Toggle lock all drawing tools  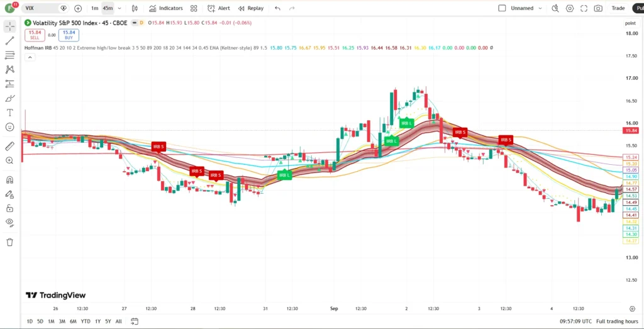pos(10,208)
